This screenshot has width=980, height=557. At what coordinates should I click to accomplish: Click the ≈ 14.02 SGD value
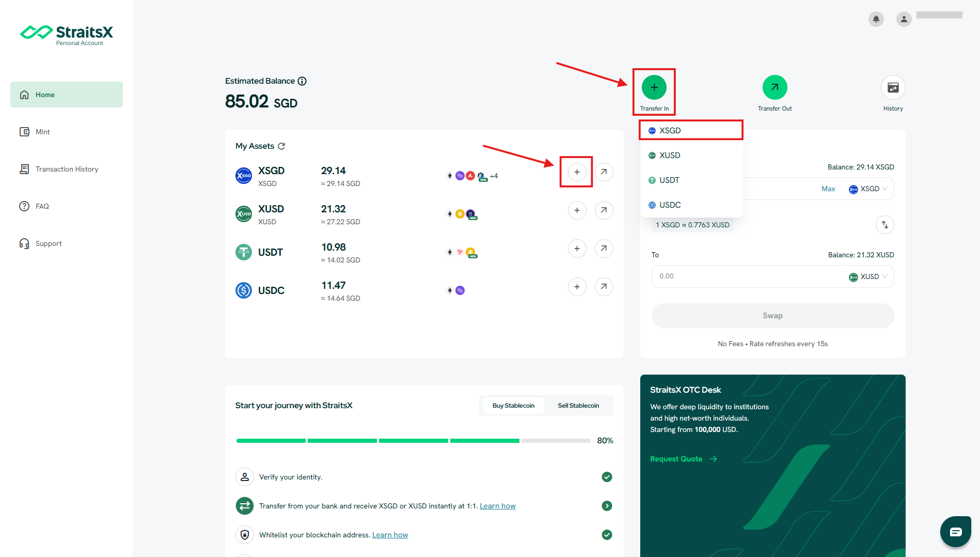(x=341, y=260)
